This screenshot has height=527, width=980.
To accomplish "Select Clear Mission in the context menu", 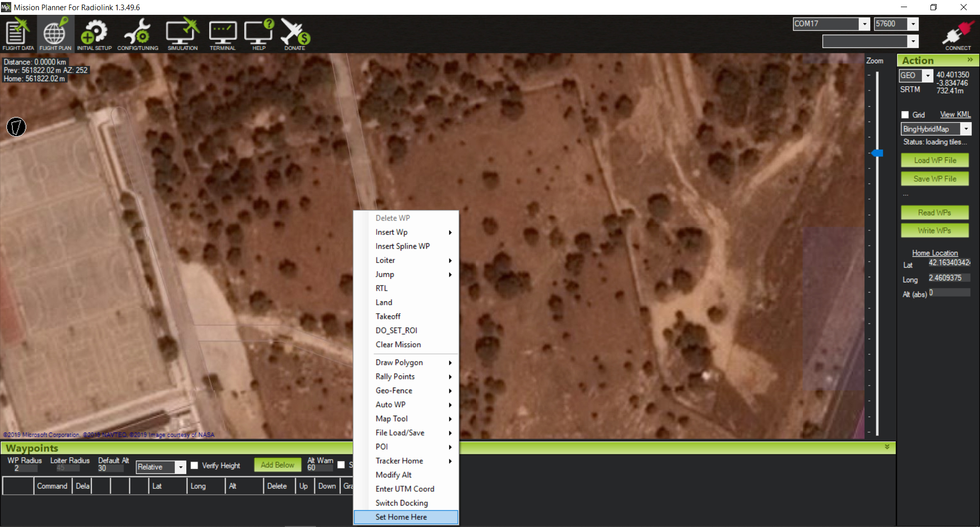I will 398,345.
